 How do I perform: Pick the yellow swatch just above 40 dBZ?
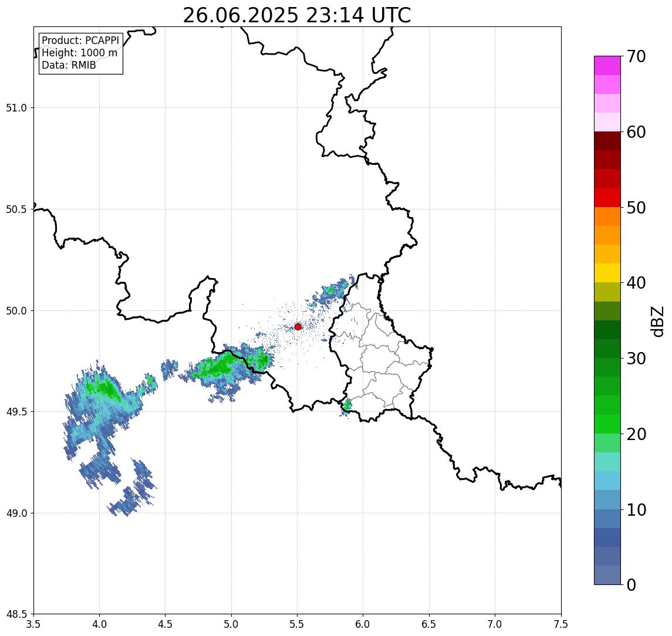coord(607,273)
